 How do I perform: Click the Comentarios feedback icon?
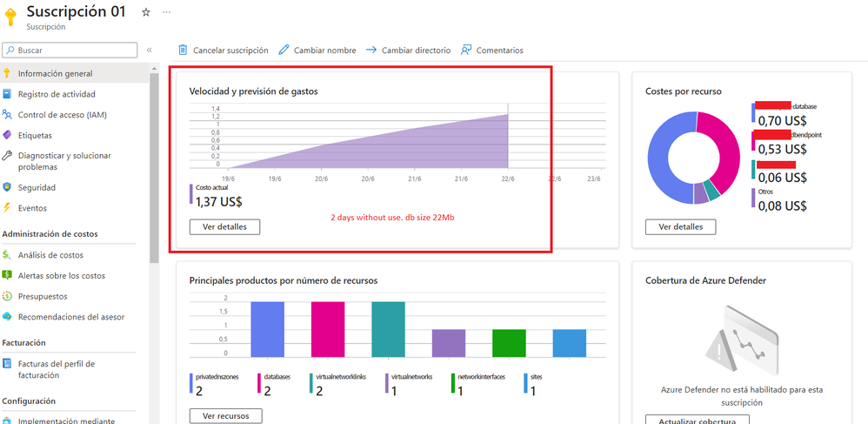click(466, 50)
